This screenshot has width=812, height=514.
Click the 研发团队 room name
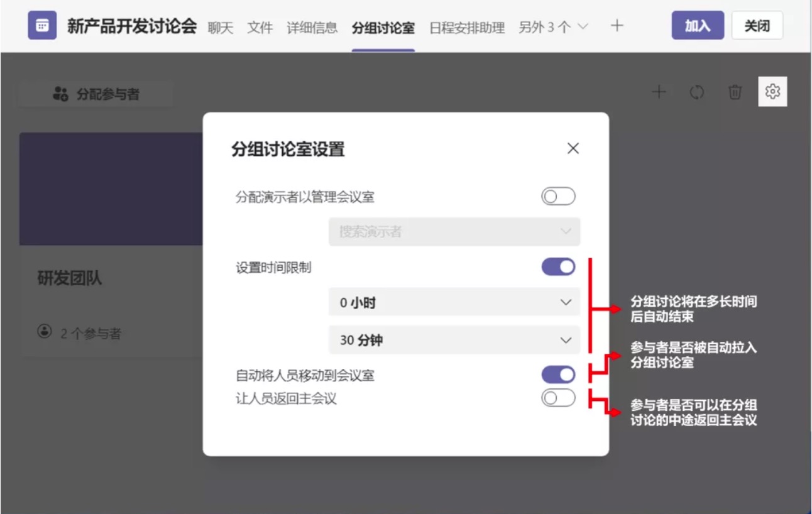[70, 279]
